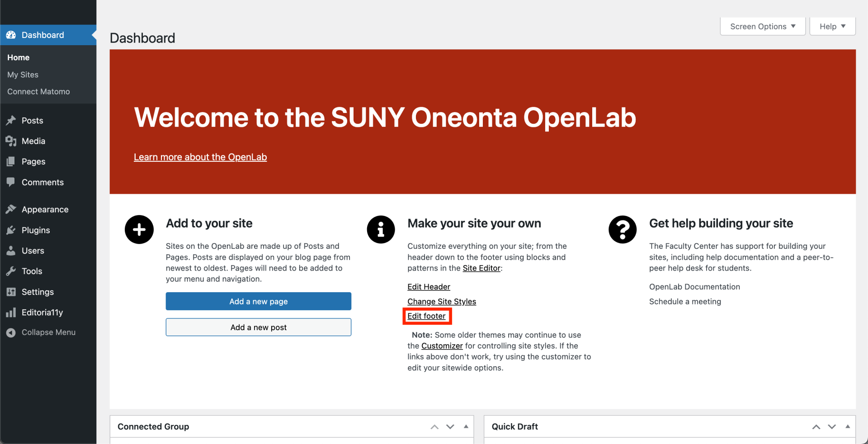This screenshot has width=868, height=444.
Task: Move Quick Draft widget up
Action: [x=816, y=427]
